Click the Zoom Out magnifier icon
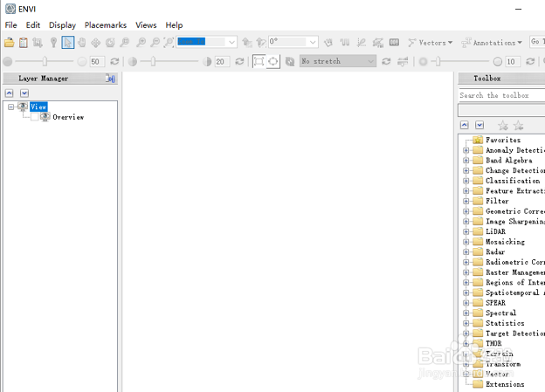The width and height of the screenshot is (545, 392). [155, 43]
